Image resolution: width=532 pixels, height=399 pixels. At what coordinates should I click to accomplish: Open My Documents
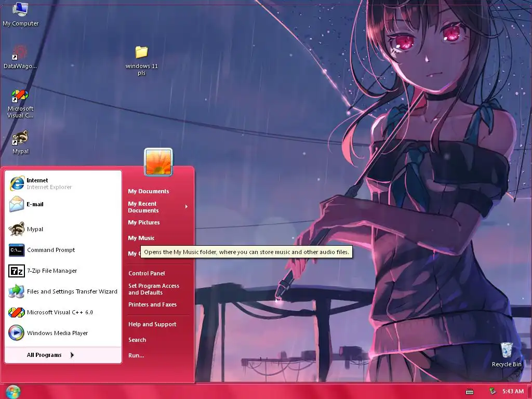point(149,191)
